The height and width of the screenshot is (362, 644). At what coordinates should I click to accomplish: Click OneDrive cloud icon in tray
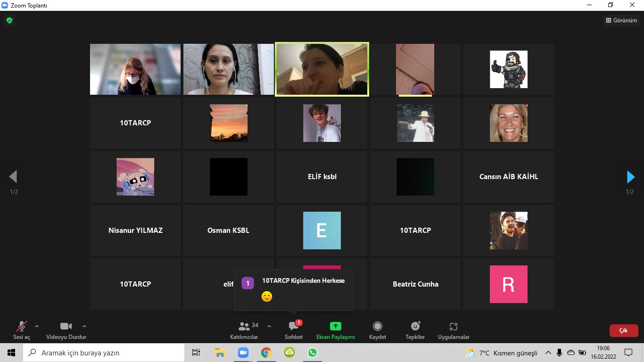point(571,353)
